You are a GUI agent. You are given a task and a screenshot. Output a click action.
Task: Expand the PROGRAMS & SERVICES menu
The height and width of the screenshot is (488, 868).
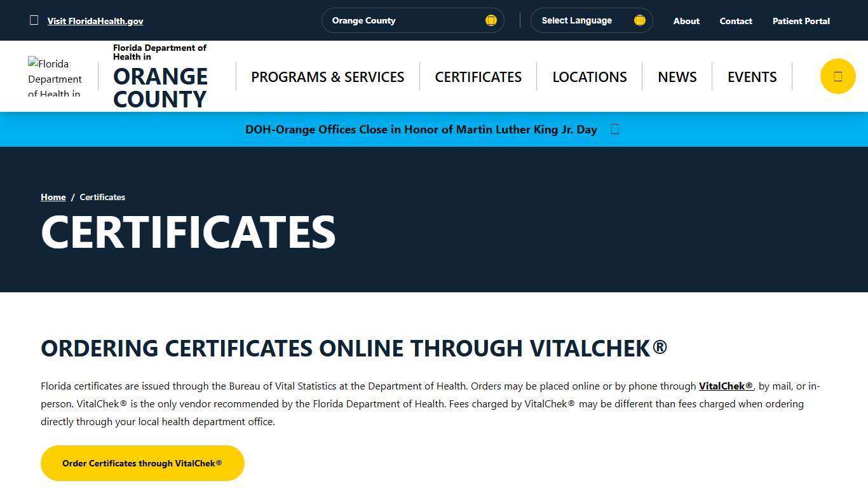pos(327,76)
